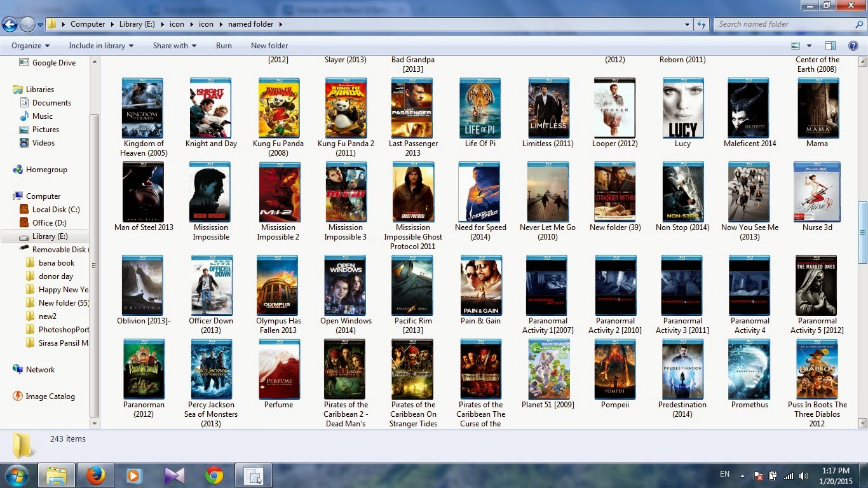This screenshot has height=488, width=868.
Task: Select the Knight and Day movie folder icon
Action: click(x=211, y=108)
